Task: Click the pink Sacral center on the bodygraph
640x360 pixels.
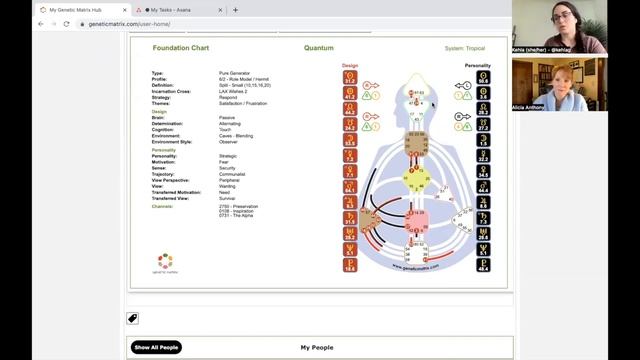Action: pyautogui.click(x=416, y=221)
